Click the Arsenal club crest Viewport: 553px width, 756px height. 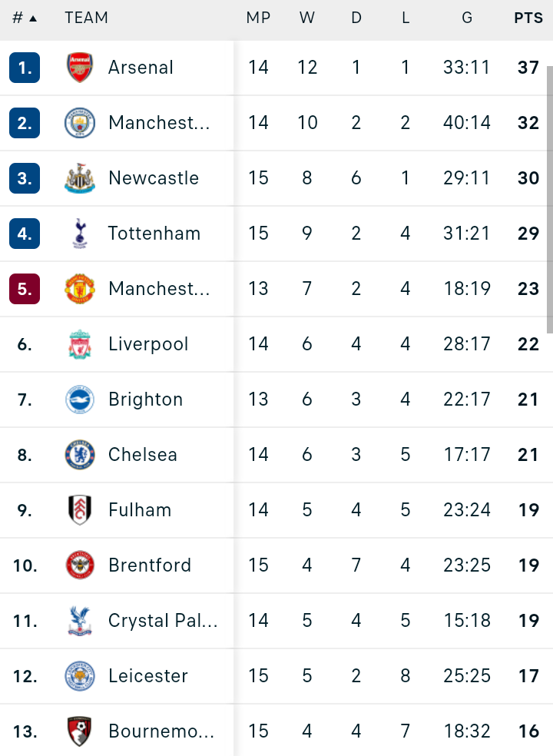click(80, 68)
